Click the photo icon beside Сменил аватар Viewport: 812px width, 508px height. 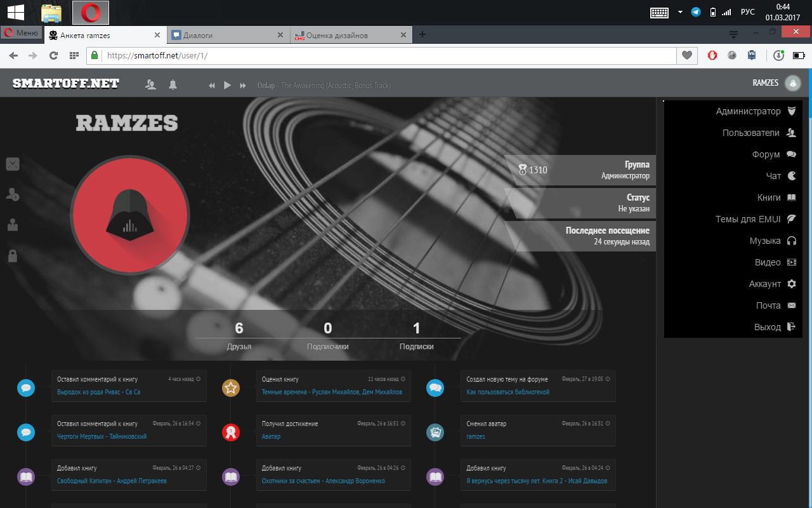tap(435, 432)
